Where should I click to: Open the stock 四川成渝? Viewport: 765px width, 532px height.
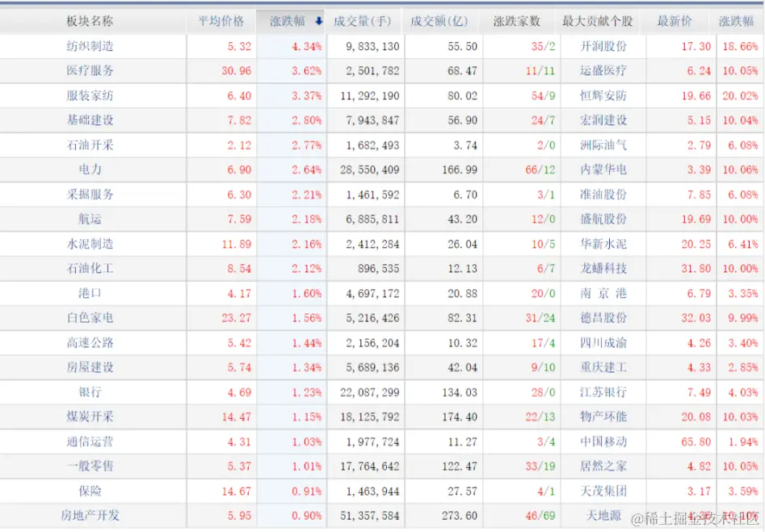(603, 343)
